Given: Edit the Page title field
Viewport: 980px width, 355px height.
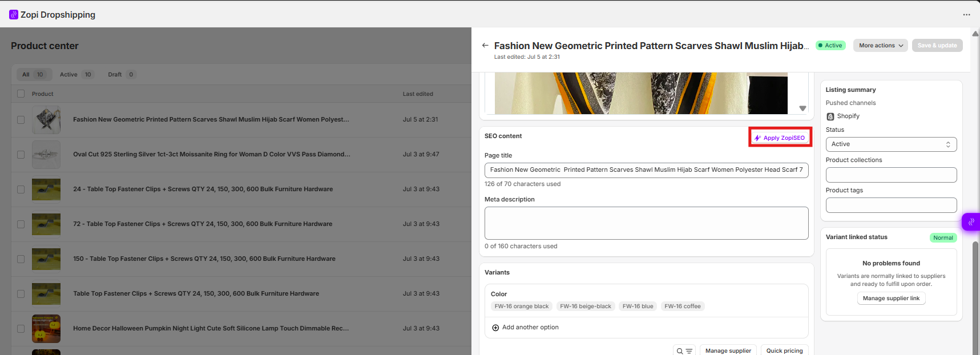Looking at the screenshot, I should [646, 170].
